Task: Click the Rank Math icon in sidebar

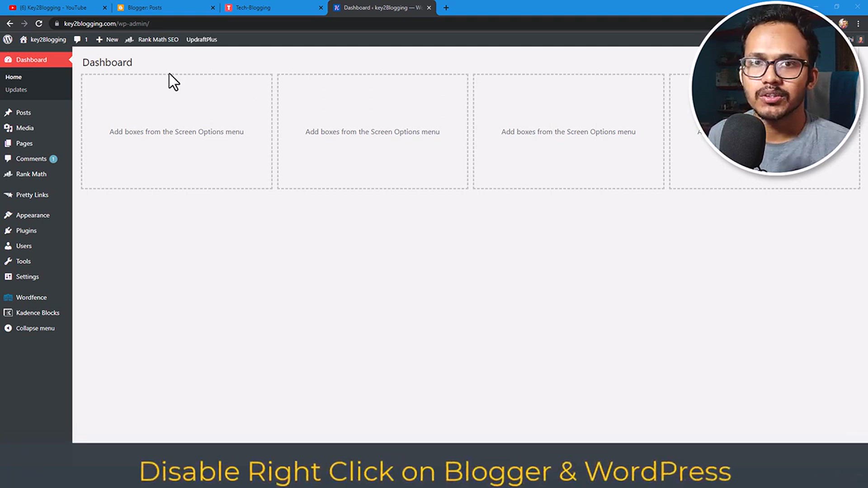Action: tap(8, 174)
